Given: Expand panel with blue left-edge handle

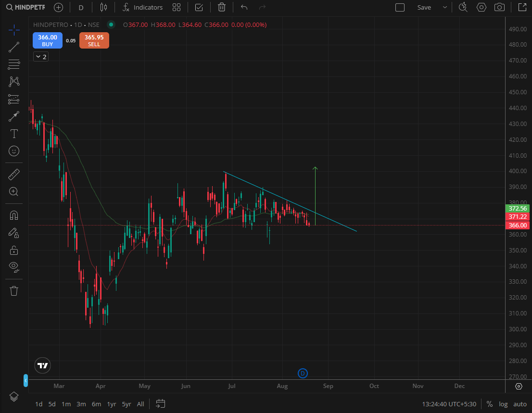Looking at the screenshot, I should pyautogui.click(x=26, y=380).
